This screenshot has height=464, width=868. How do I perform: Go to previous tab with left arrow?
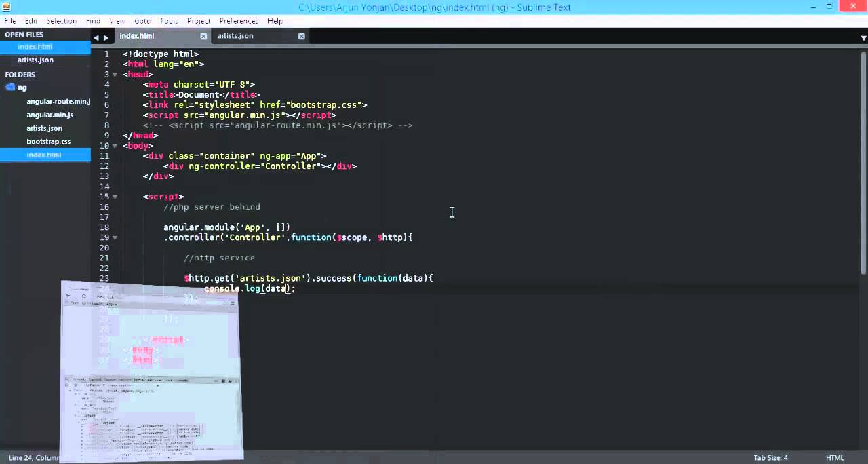click(x=96, y=37)
